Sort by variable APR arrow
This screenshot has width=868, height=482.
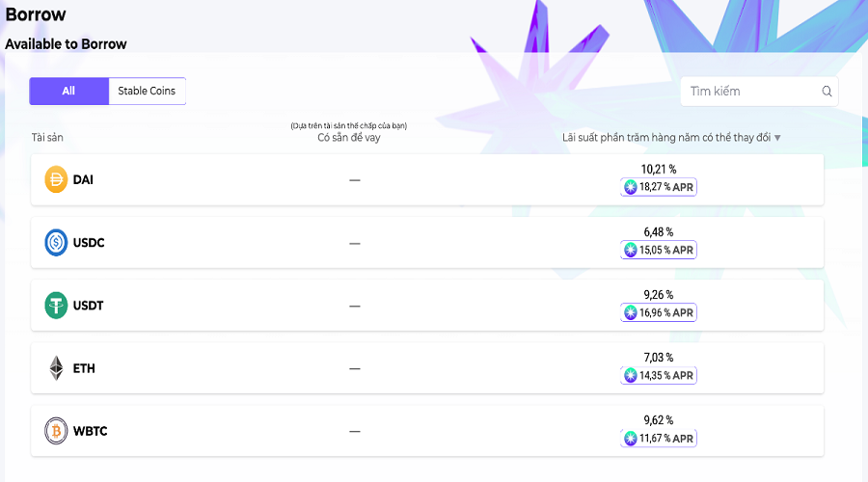pyautogui.click(x=777, y=138)
